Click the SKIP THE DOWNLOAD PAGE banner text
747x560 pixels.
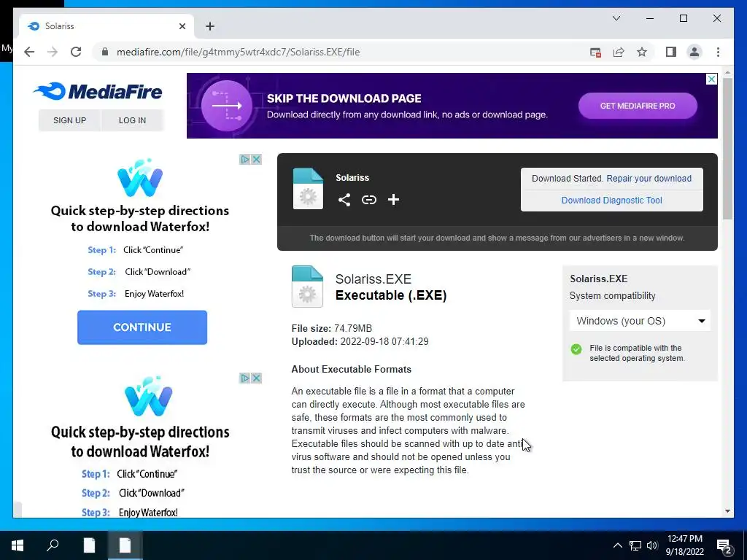point(344,98)
